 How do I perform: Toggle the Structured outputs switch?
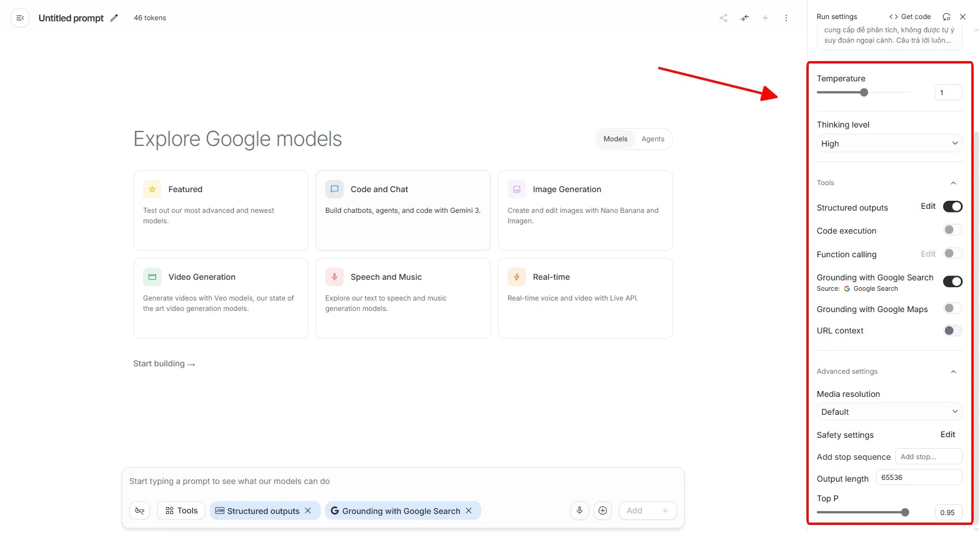click(x=953, y=207)
